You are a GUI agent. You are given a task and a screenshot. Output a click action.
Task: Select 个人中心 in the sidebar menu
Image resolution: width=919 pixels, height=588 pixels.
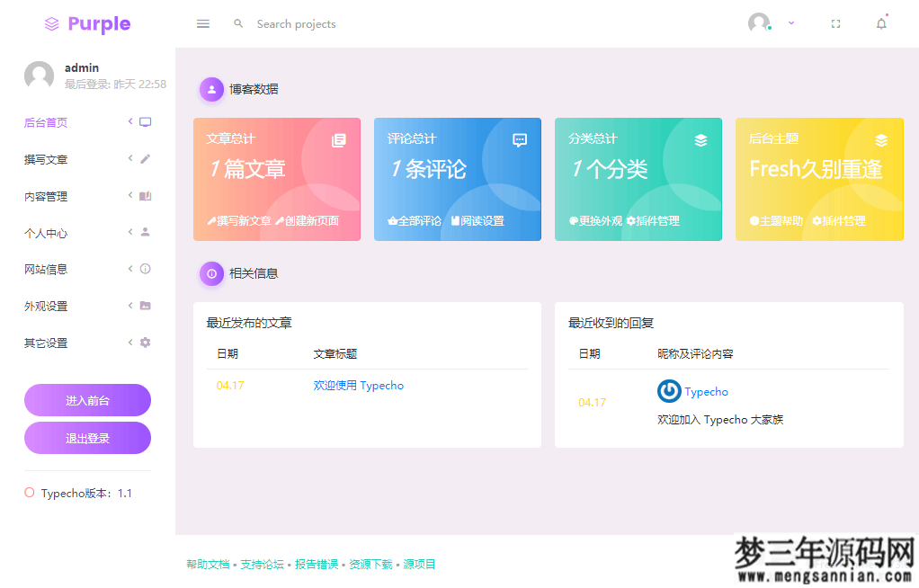click(x=48, y=232)
